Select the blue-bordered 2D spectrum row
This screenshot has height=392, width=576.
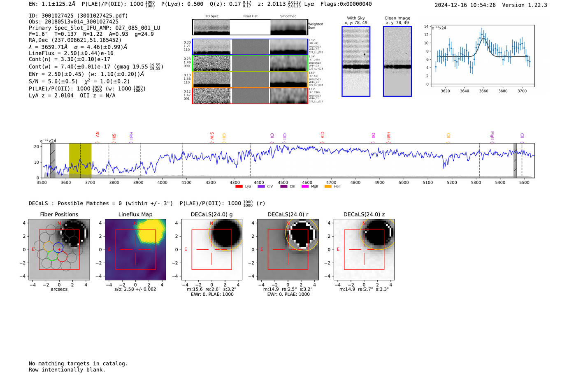pyautogui.click(x=250, y=47)
